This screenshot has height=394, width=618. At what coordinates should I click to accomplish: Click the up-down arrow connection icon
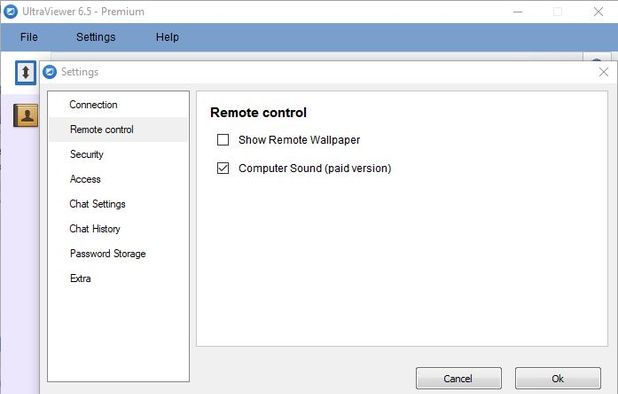click(26, 72)
